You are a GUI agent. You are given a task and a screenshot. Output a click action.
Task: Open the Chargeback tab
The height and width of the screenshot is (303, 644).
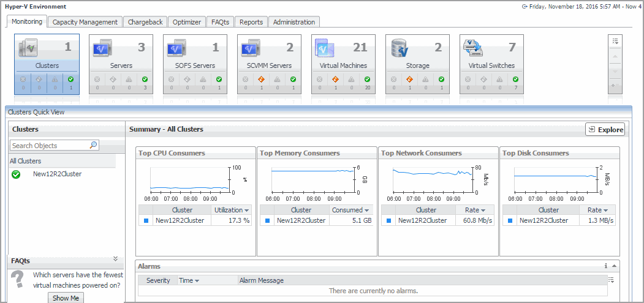pyautogui.click(x=145, y=22)
